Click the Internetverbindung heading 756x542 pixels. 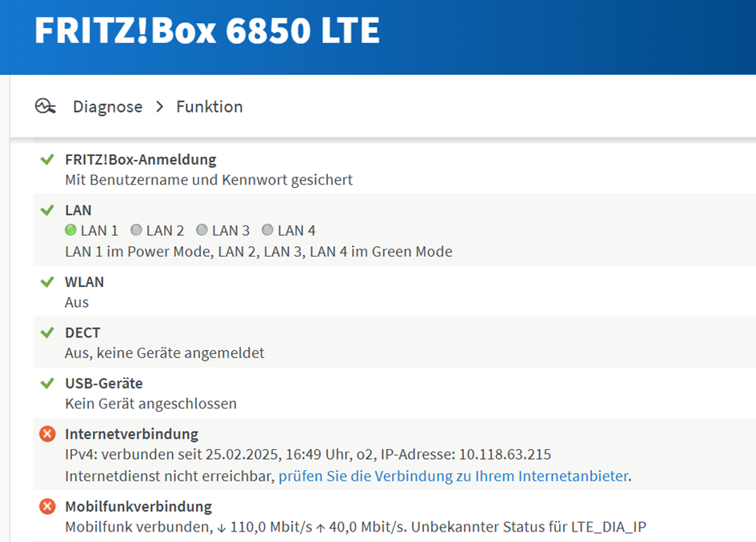point(131,434)
